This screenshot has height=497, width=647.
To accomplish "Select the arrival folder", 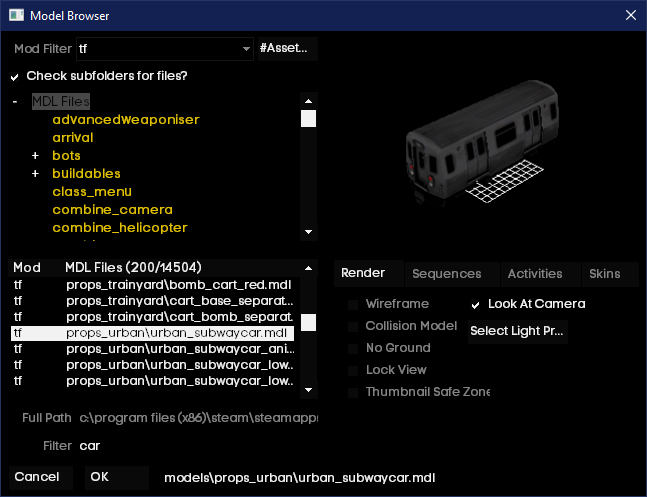I will (x=73, y=137).
